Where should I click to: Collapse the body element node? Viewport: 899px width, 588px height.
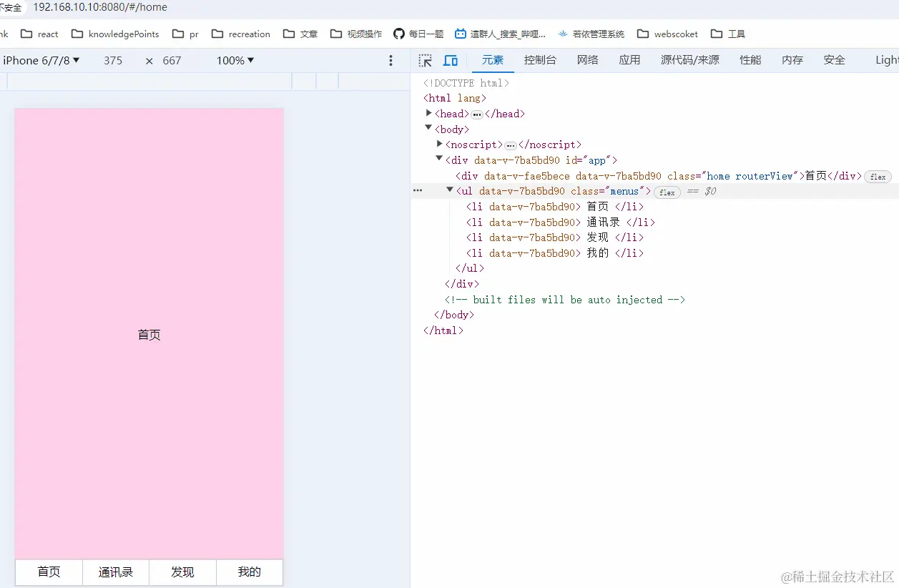428,129
